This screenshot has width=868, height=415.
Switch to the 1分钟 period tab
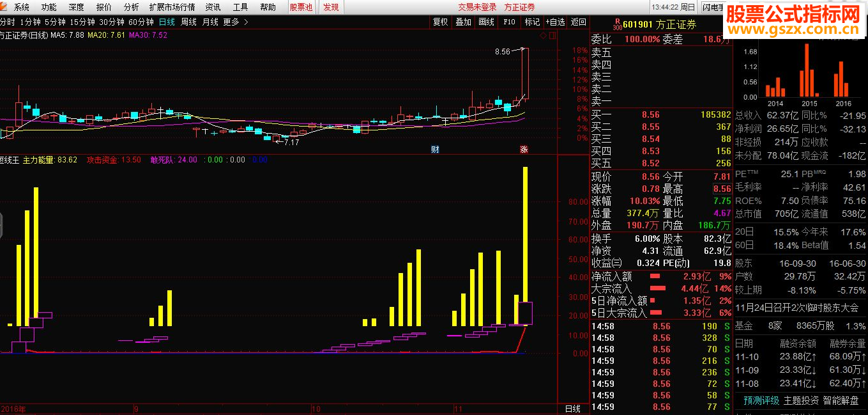coord(31,22)
